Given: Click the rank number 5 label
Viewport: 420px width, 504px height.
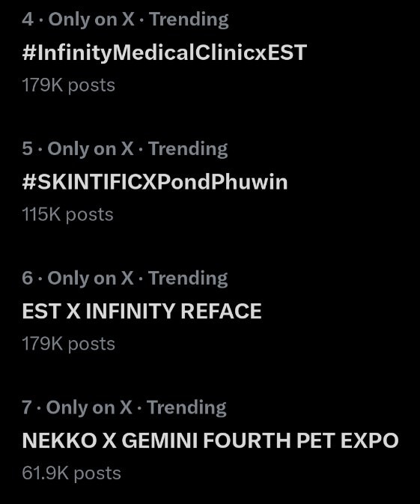Looking at the screenshot, I should [x=27, y=148].
